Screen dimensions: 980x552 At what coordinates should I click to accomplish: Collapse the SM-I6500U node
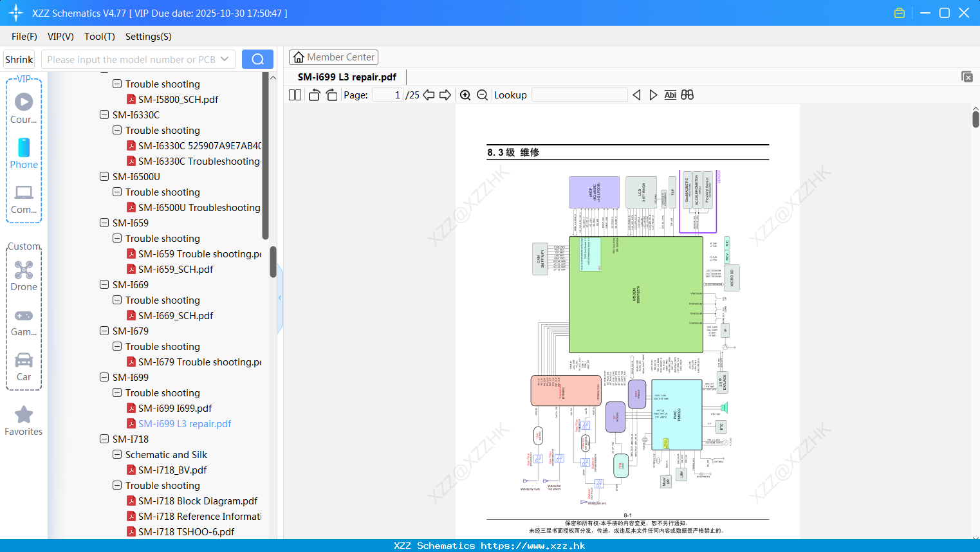click(x=104, y=176)
